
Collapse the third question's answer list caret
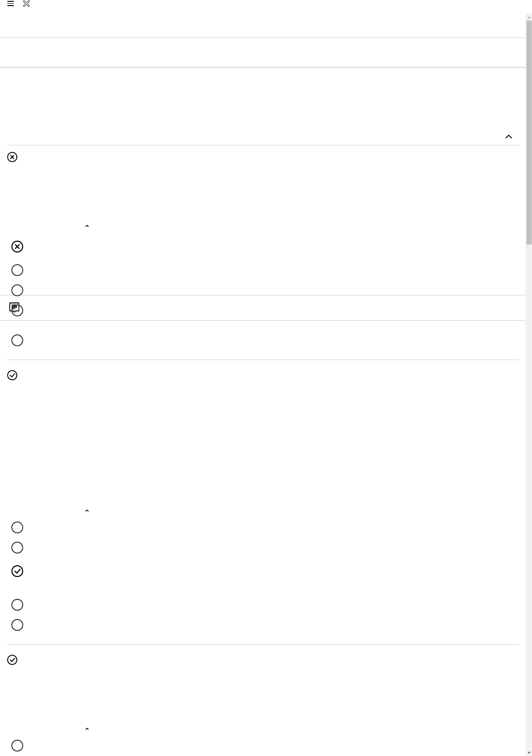[87, 729]
